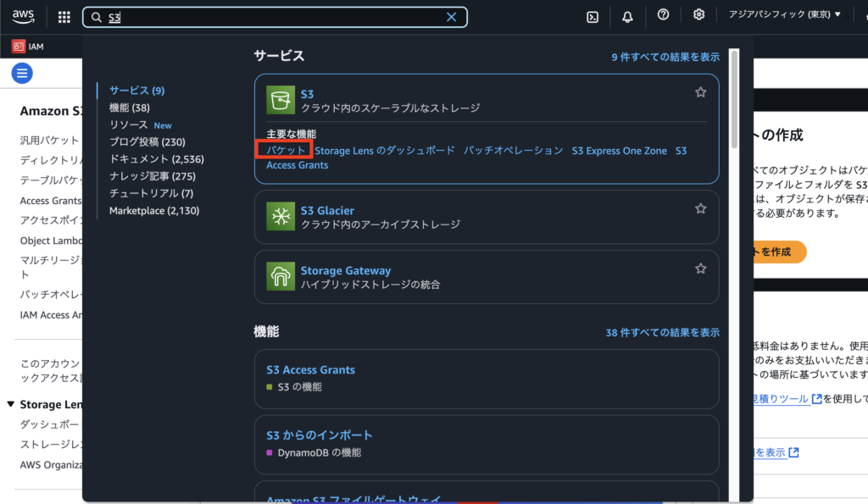Click the バケット feature link
Viewport: 868px width, 504px height.
point(286,151)
